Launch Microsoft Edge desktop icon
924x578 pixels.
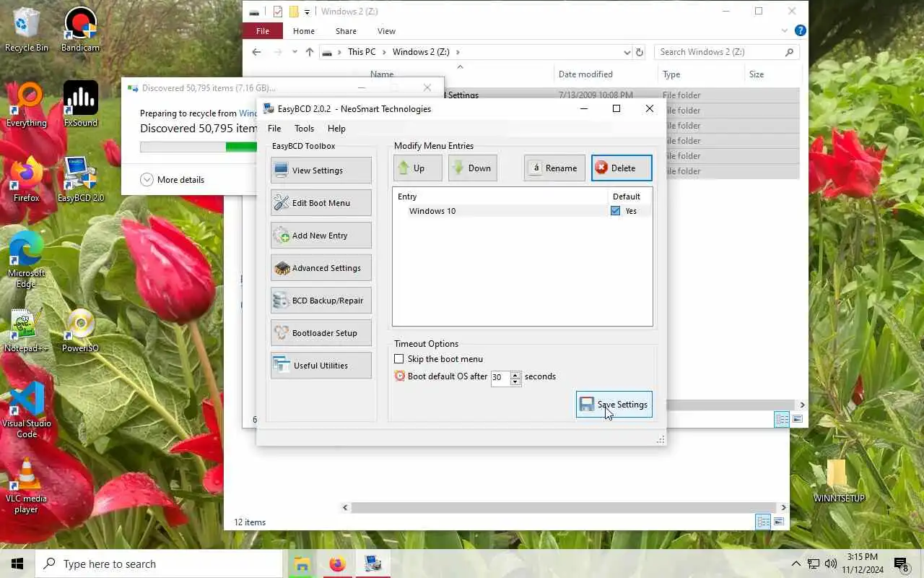(x=27, y=260)
